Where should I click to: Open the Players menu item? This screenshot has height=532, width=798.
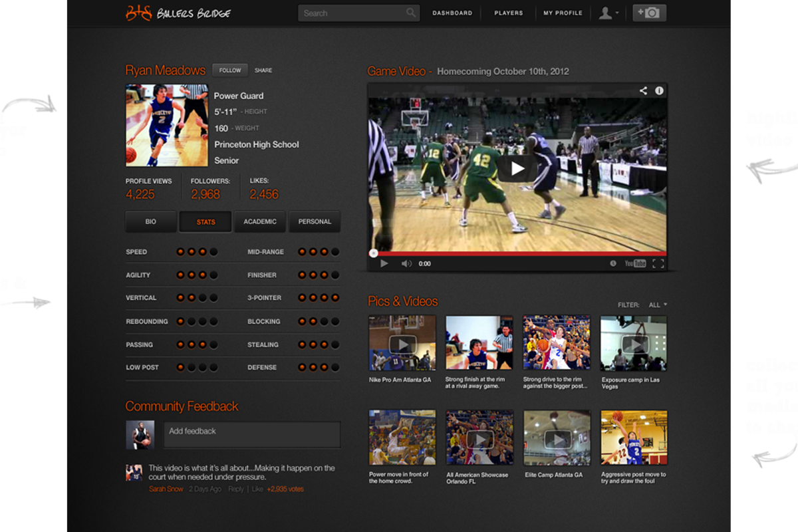pyautogui.click(x=508, y=13)
